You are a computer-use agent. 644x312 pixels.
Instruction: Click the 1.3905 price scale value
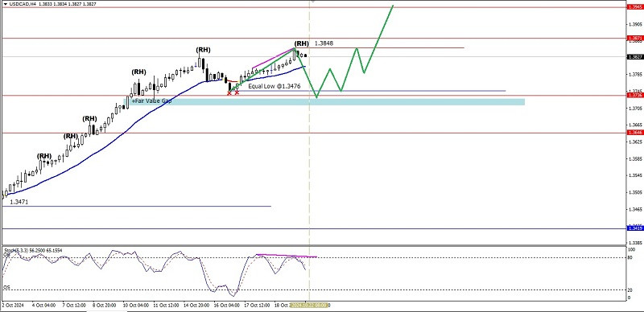[x=634, y=24]
